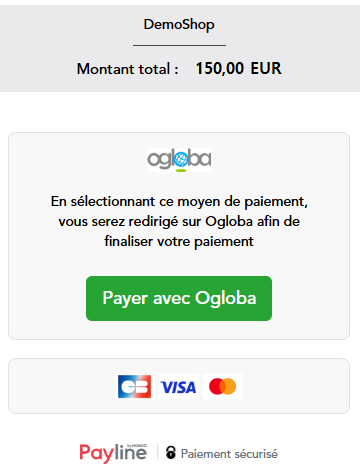
Task: Click the 150,00 amount figure
Action: pyautogui.click(x=220, y=68)
